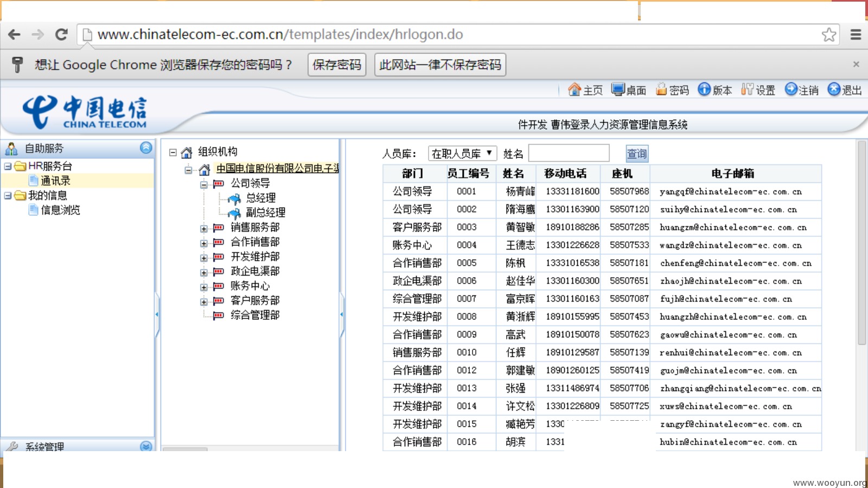Collapse the 自助服务 panel with its arrow
Screen dimensions: 868x488
click(146, 147)
